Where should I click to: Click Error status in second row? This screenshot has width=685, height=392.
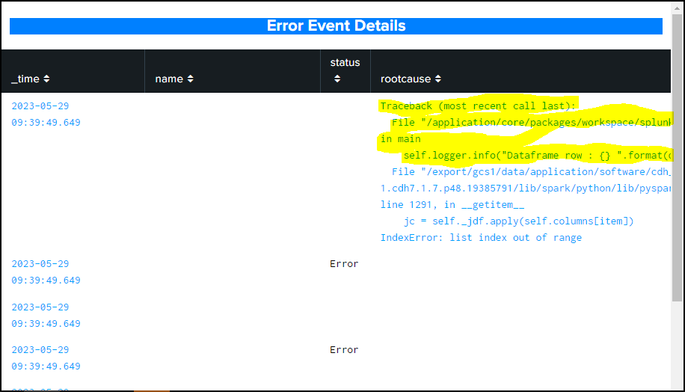344,264
